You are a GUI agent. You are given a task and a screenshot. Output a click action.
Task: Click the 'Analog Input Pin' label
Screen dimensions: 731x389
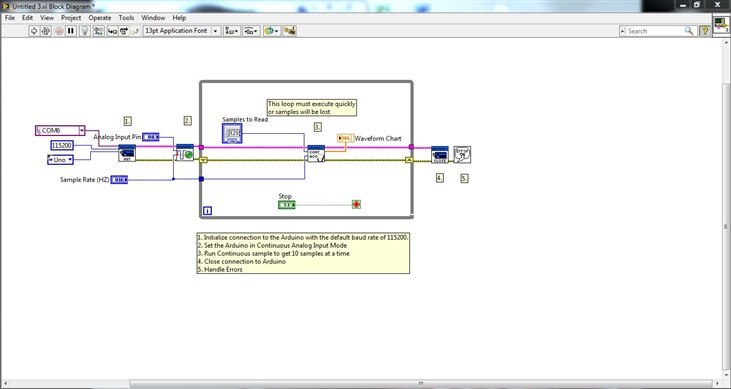117,137
